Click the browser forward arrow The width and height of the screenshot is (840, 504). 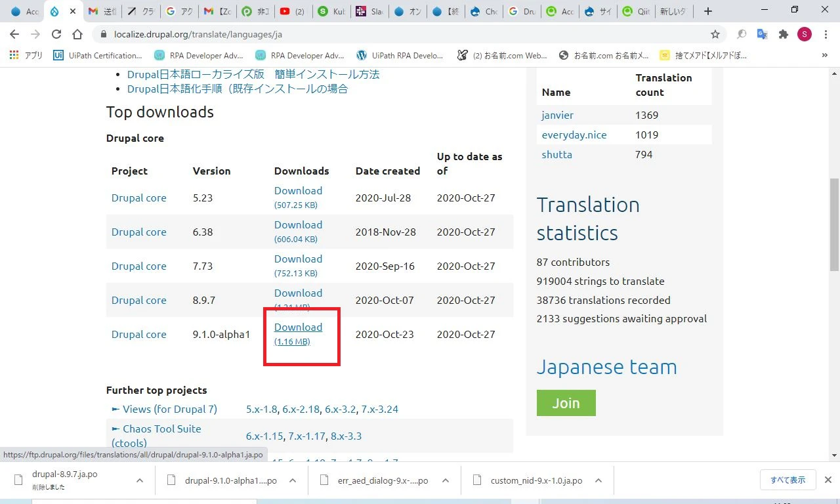[x=35, y=34]
